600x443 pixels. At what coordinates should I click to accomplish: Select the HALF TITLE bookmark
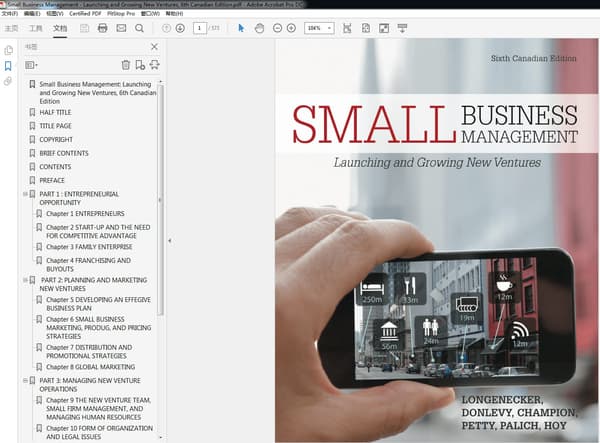click(55, 112)
